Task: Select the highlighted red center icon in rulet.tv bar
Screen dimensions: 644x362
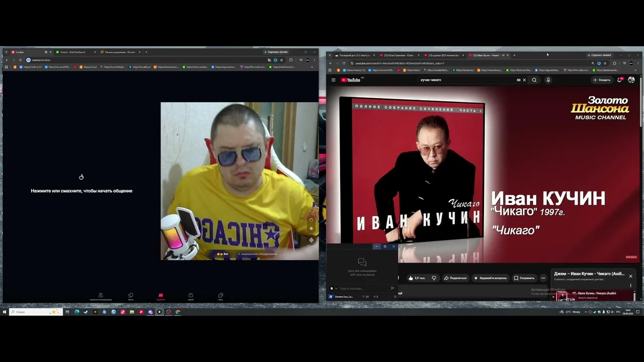Action: click(x=160, y=296)
